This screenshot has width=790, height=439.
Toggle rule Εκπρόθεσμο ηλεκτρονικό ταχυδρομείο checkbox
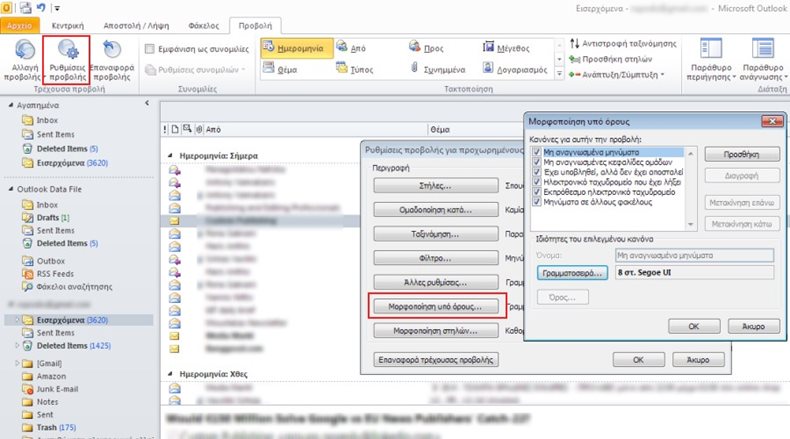(x=537, y=192)
